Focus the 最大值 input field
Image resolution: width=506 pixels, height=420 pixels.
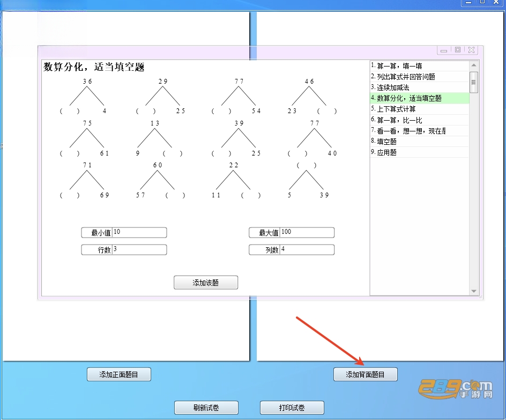click(307, 232)
